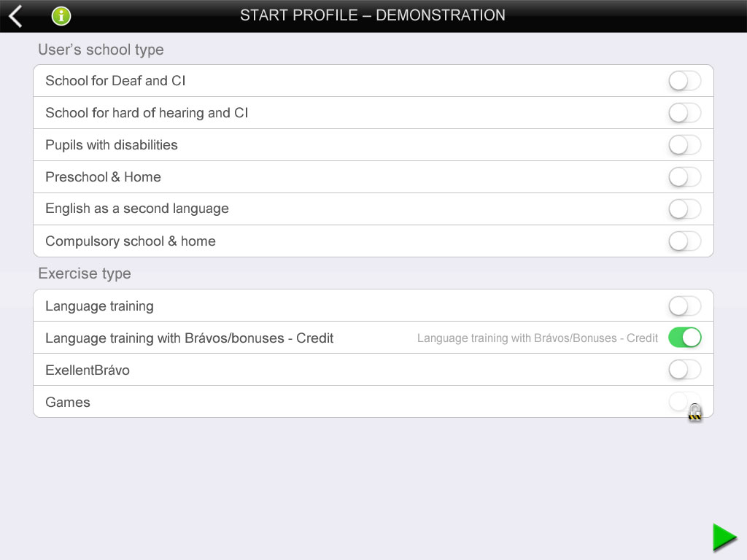Select the Preschool & Home row label
The width and height of the screenshot is (747, 560).
pyautogui.click(x=104, y=177)
